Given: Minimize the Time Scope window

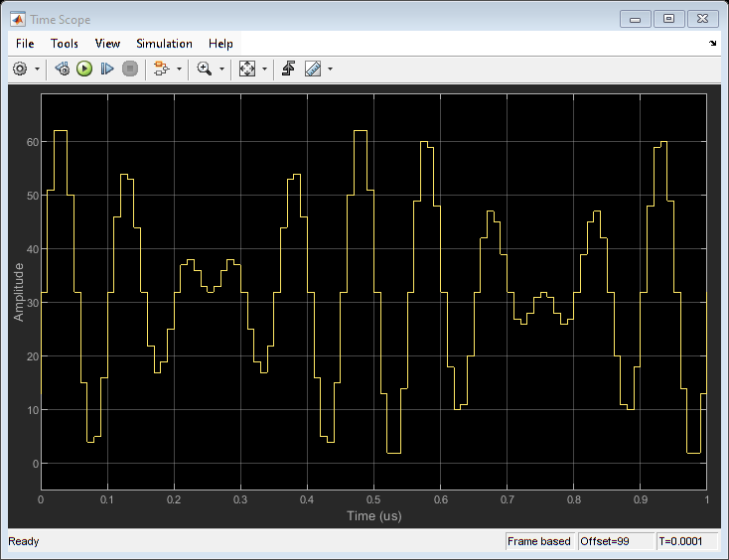Looking at the screenshot, I should point(635,19).
